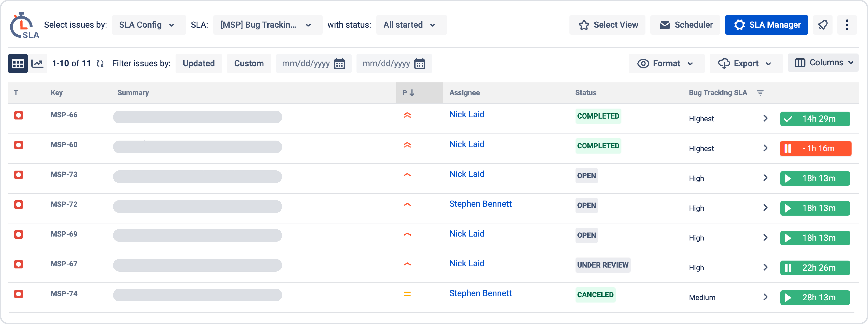Open issue key MSP-60
This screenshot has width=868, height=324.
(x=64, y=145)
